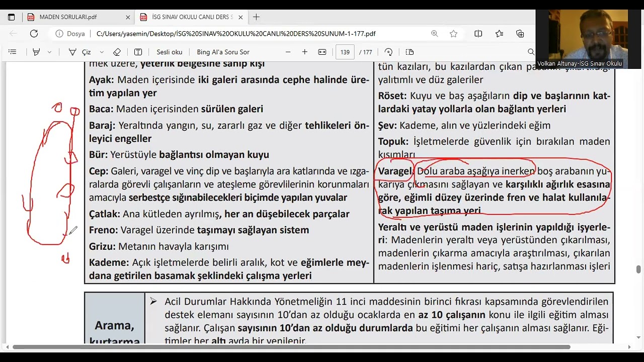The image size is (644, 362).
Task: Search within the PDF document
Action: click(531, 52)
